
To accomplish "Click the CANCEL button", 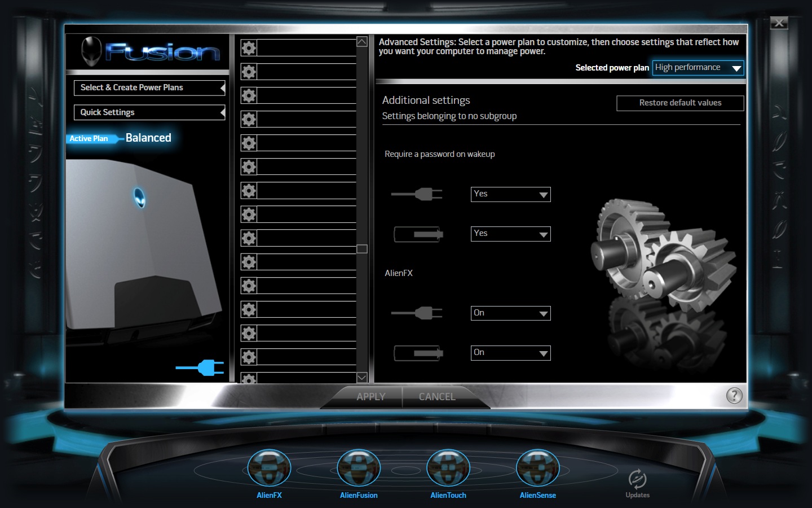I will 437,397.
